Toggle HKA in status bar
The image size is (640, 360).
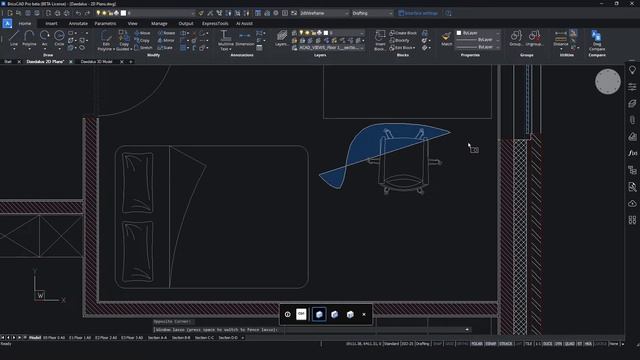(588, 344)
